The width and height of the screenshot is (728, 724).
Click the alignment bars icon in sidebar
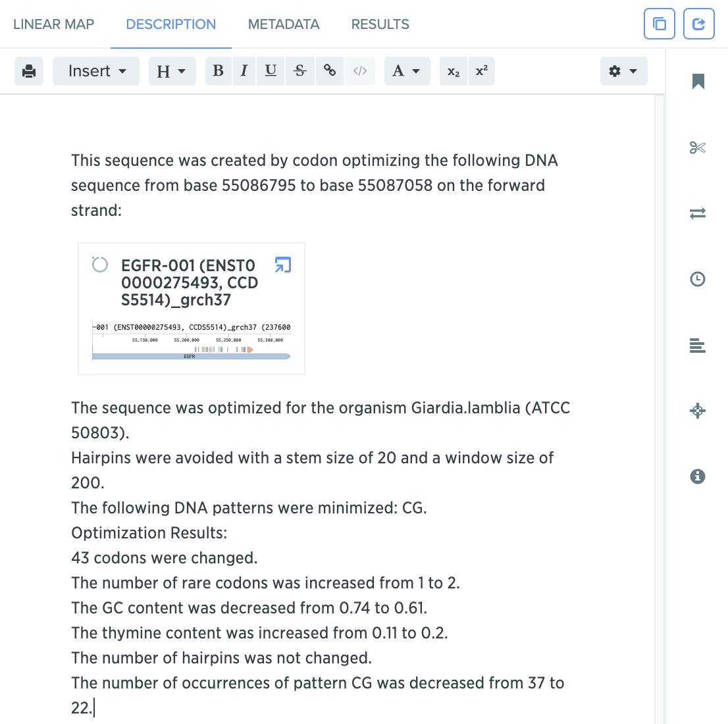(698, 346)
